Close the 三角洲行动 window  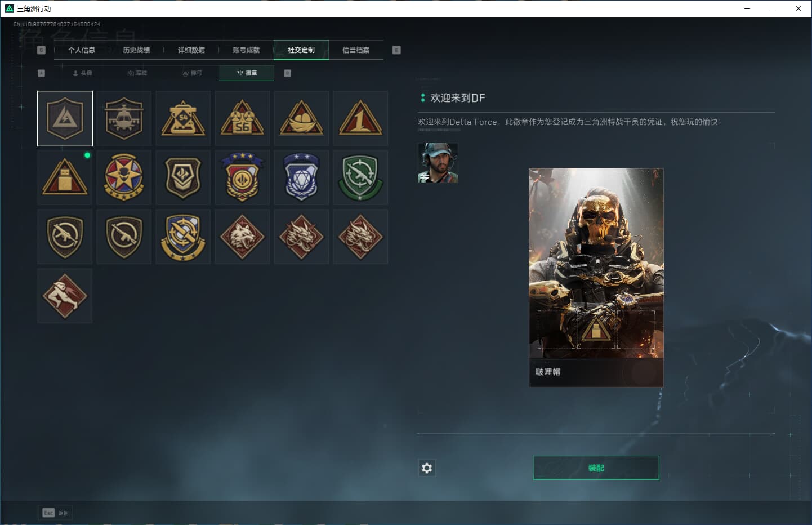[x=798, y=8]
